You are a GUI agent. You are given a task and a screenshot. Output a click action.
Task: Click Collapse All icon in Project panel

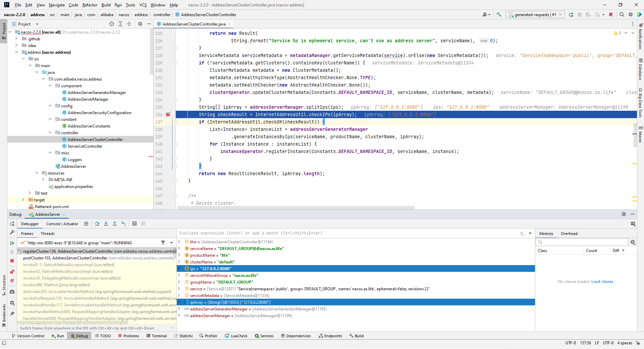click(x=129, y=24)
